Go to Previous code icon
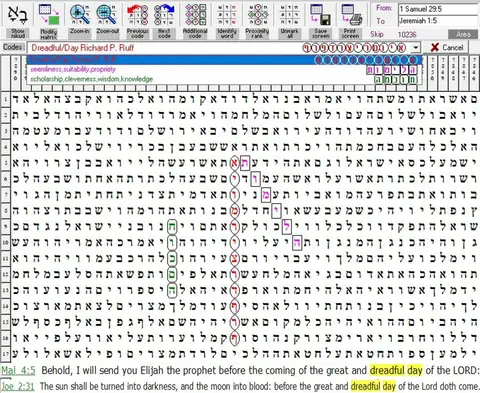Image resolution: width=480 pixels, height=393 pixels. (x=137, y=14)
